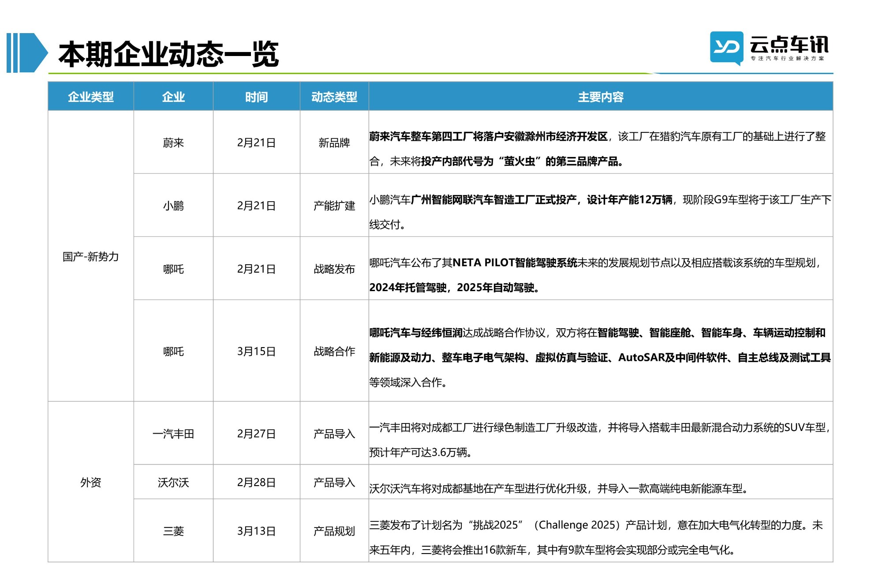Click the 2月21日 date in the 战略发布 row

pos(257,269)
